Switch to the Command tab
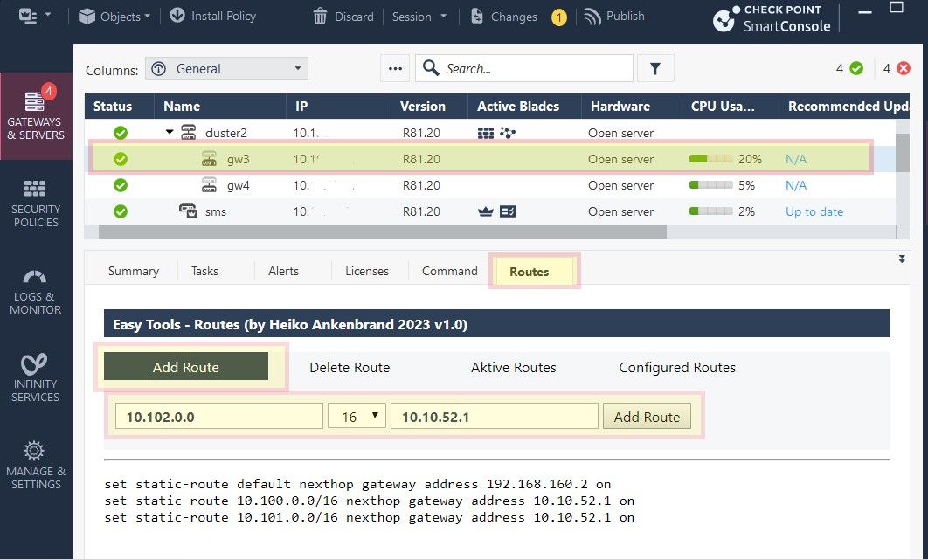 449,271
